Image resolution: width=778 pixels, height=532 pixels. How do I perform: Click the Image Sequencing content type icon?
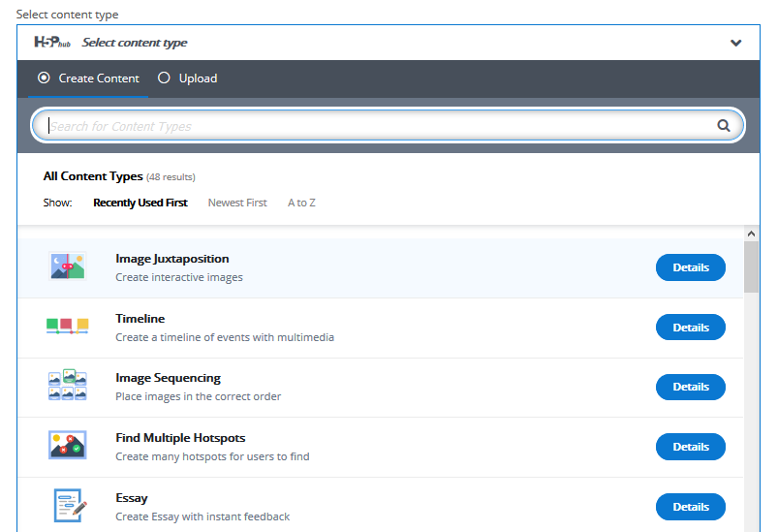[x=68, y=386]
